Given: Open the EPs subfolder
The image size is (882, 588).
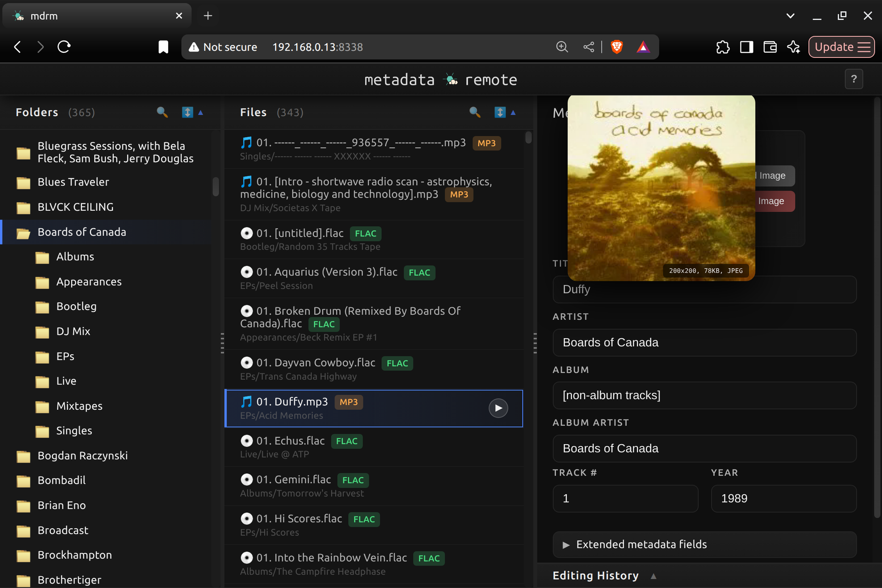Looking at the screenshot, I should (65, 356).
